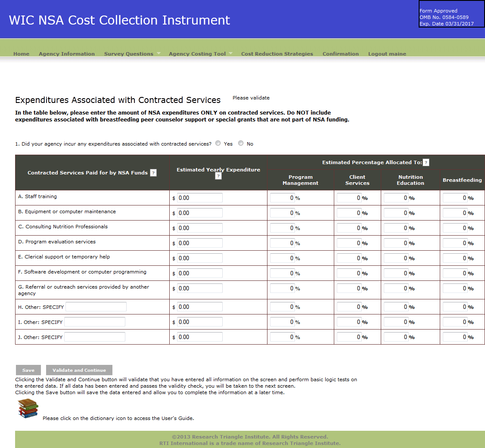Click Clerical support Nutrition Education percent field
485x448 pixels.
click(396, 258)
